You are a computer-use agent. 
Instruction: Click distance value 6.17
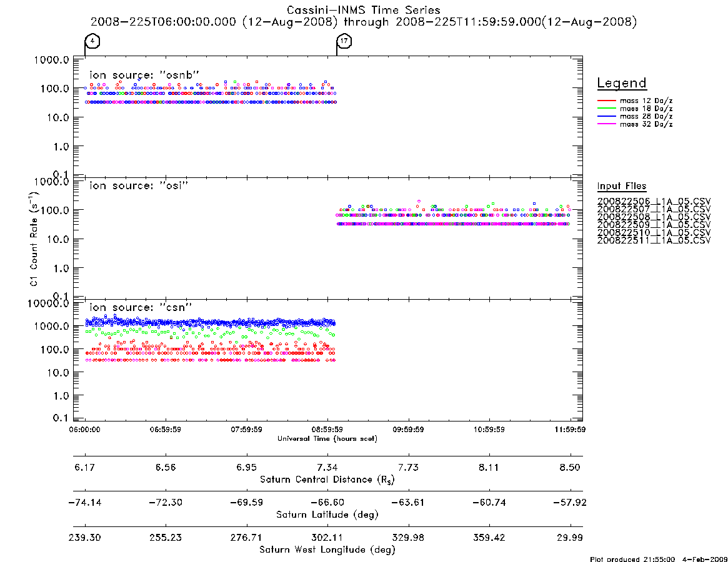84,467
